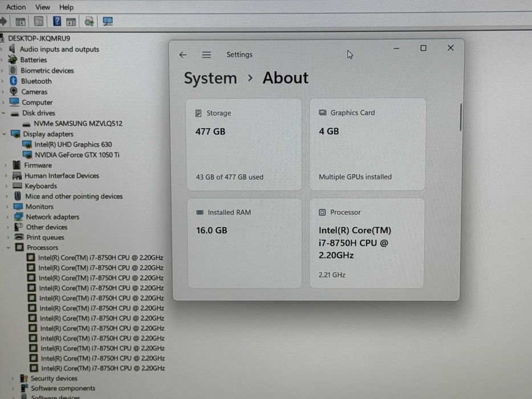
Task: Select the DESKTOP-JKQMRU9 root node
Action: (x=39, y=38)
